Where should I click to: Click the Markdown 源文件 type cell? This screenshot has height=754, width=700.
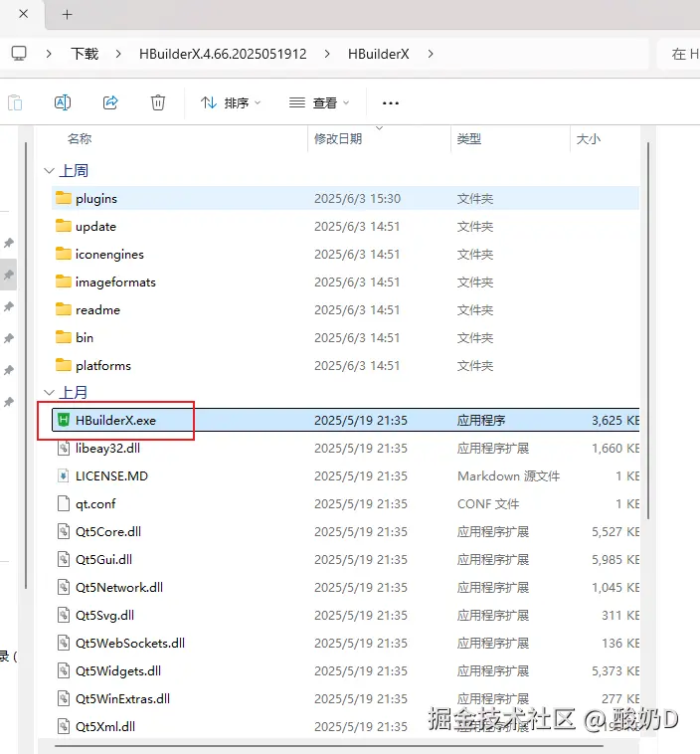click(x=509, y=476)
